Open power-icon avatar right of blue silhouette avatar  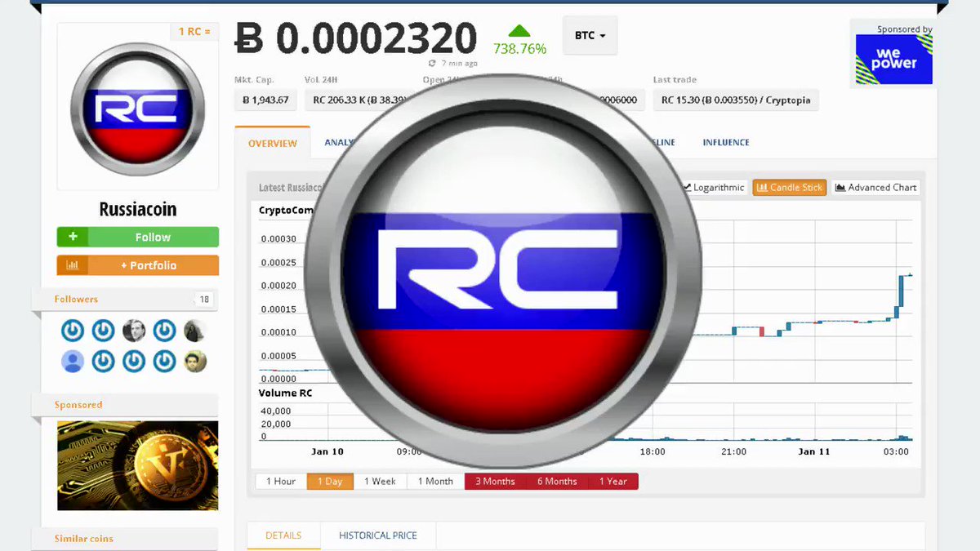tap(103, 361)
